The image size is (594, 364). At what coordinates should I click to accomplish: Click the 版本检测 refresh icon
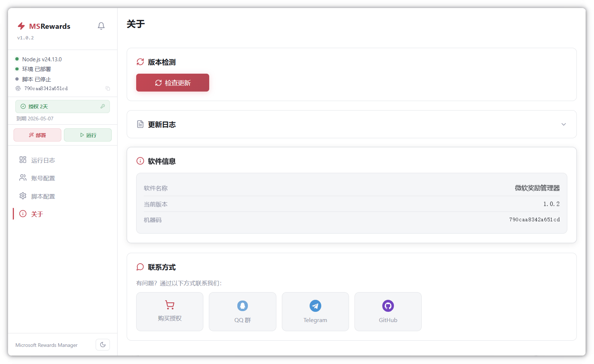pos(140,62)
